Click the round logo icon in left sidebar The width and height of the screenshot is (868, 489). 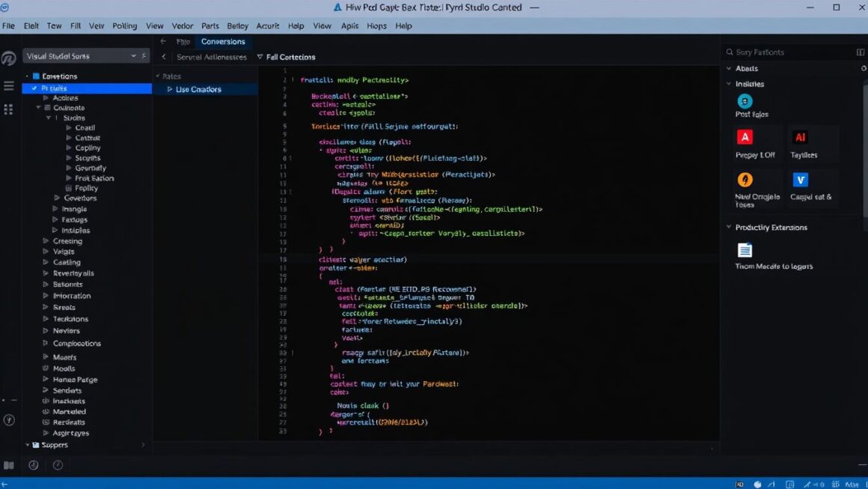point(8,58)
